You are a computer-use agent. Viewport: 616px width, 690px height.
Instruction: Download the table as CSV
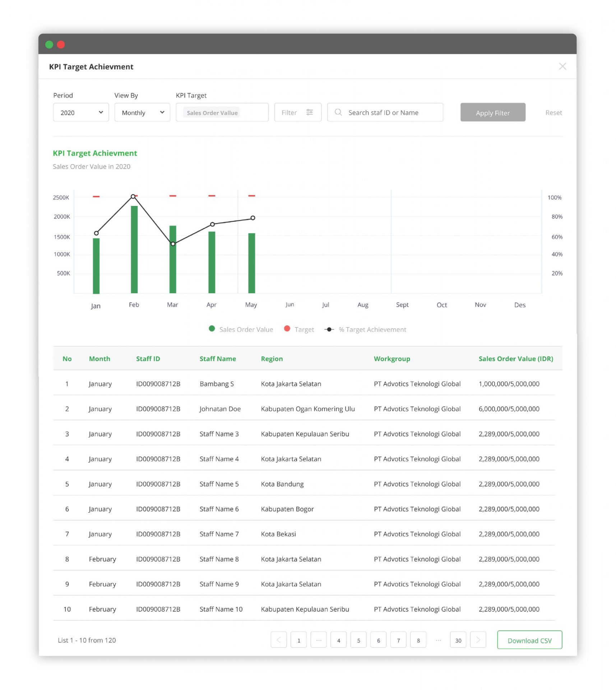tap(529, 640)
